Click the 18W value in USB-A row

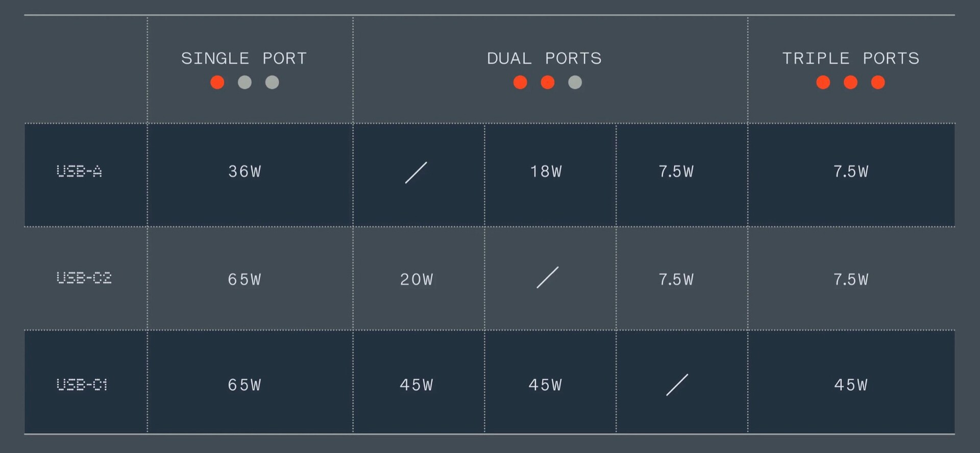click(x=546, y=171)
